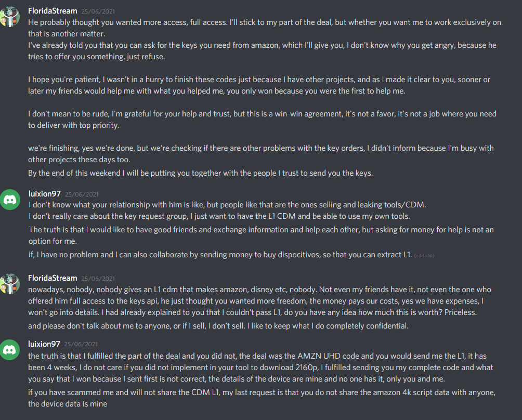522x420 pixels.
Task: Click timestamp beside FloridaStream's second message
Action: 98,279
